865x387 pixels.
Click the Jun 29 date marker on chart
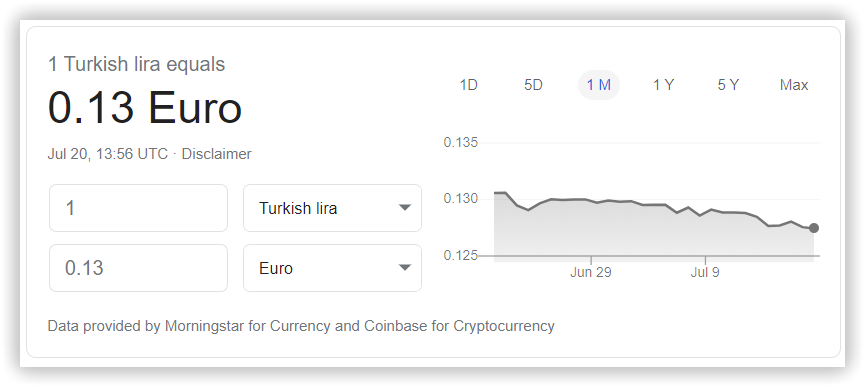(590, 272)
